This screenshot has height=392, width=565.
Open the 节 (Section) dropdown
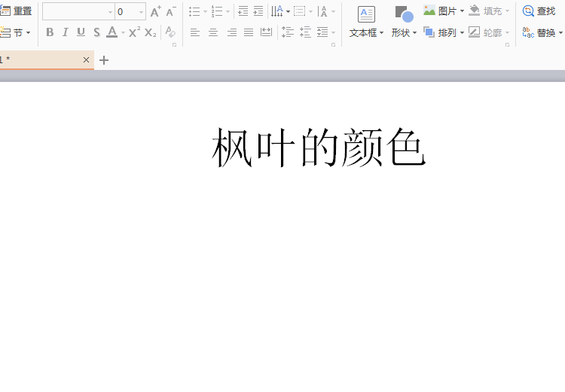[x=15, y=33]
